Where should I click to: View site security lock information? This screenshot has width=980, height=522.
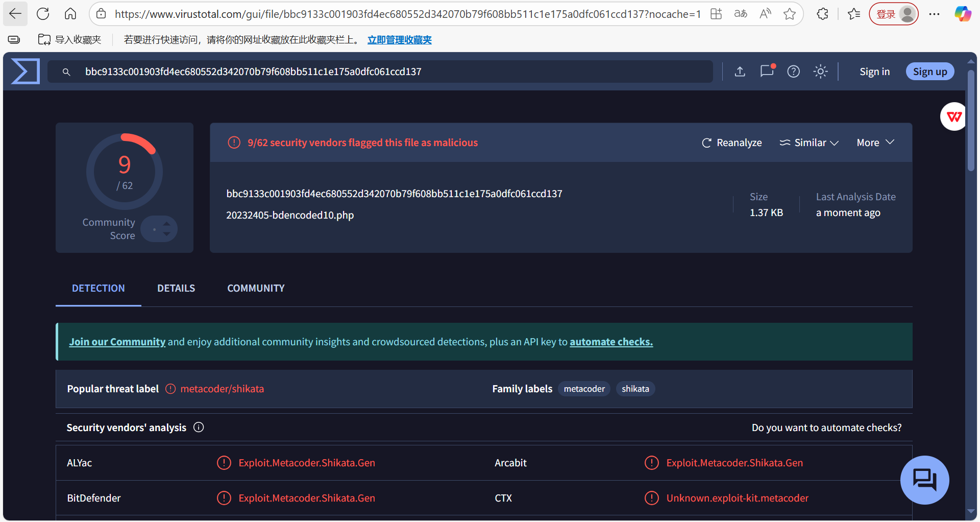pyautogui.click(x=101, y=14)
